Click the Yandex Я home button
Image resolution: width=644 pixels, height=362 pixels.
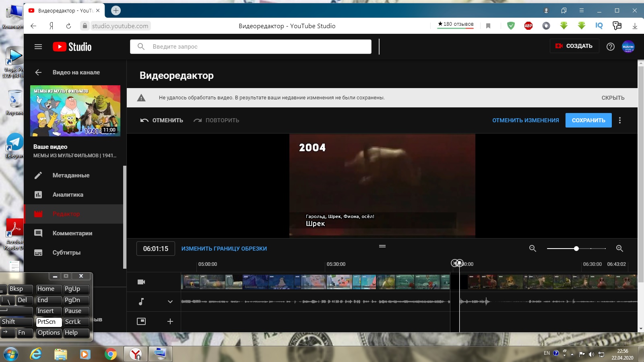[x=51, y=26]
